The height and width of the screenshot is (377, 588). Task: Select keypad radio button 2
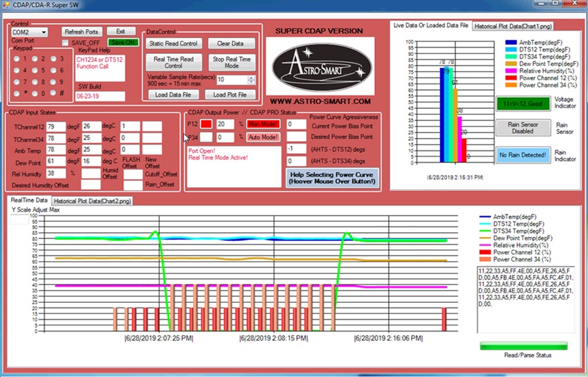point(35,59)
